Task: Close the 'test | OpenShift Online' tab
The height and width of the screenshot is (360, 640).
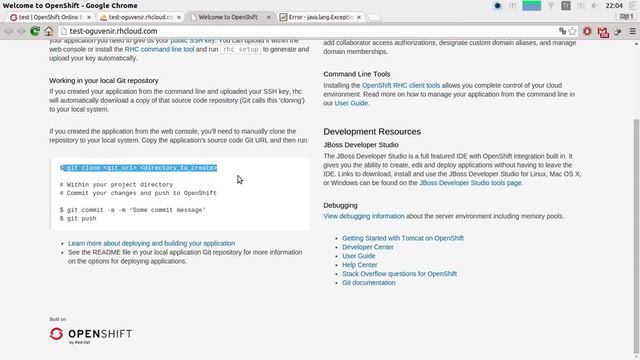Action: click(89, 17)
